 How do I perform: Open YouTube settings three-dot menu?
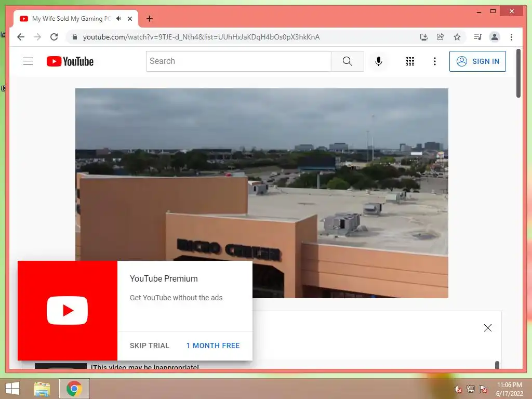(435, 61)
